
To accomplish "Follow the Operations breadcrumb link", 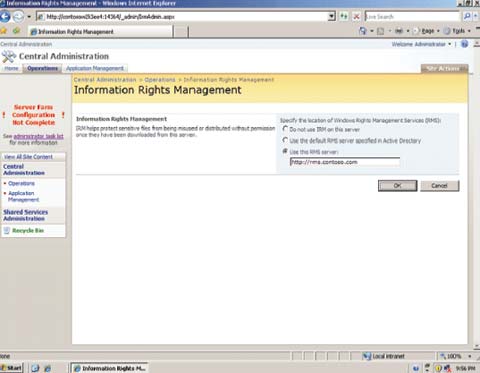I will (160, 80).
